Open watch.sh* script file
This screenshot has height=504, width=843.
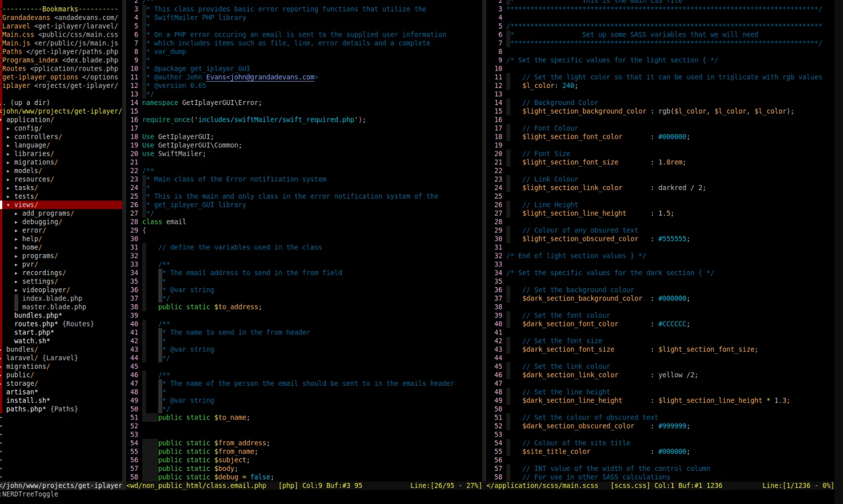click(x=32, y=341)
